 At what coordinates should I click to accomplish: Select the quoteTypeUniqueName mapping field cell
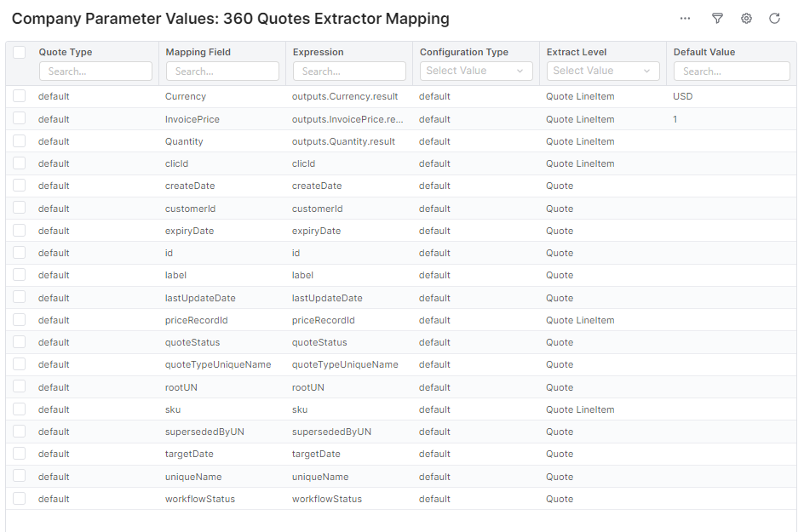[218, 364]
